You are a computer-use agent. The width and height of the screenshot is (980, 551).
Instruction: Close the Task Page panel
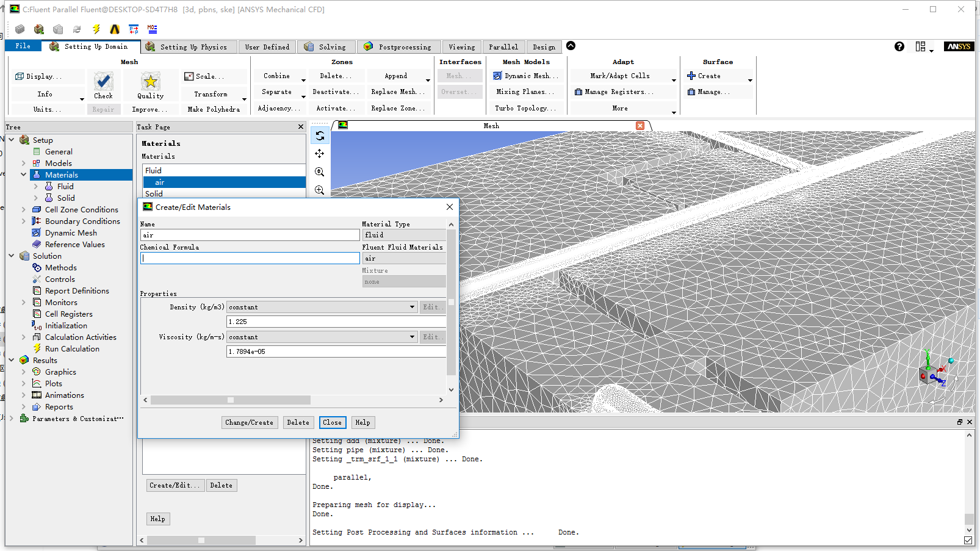[x=300, y=127]
